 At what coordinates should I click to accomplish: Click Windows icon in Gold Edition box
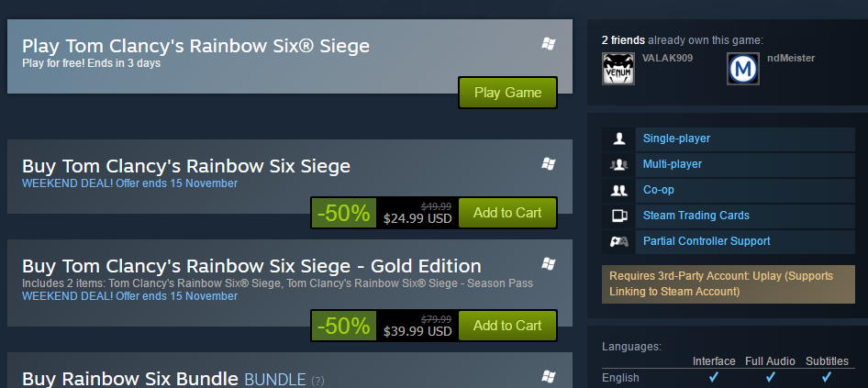click(x=548, y=264)
